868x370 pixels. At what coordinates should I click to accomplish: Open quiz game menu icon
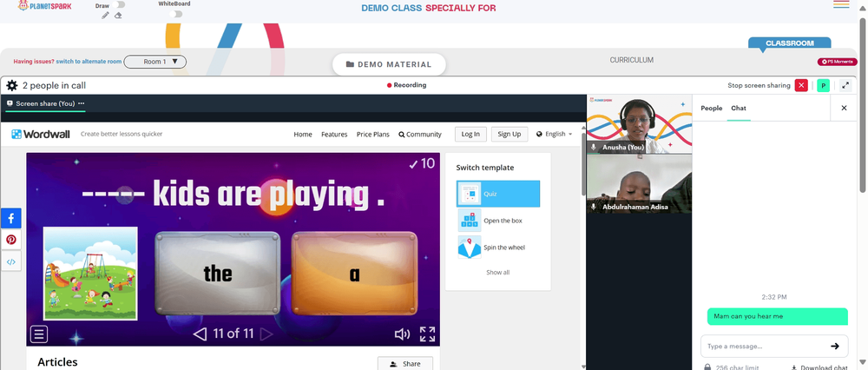click(x=39, y=334)
